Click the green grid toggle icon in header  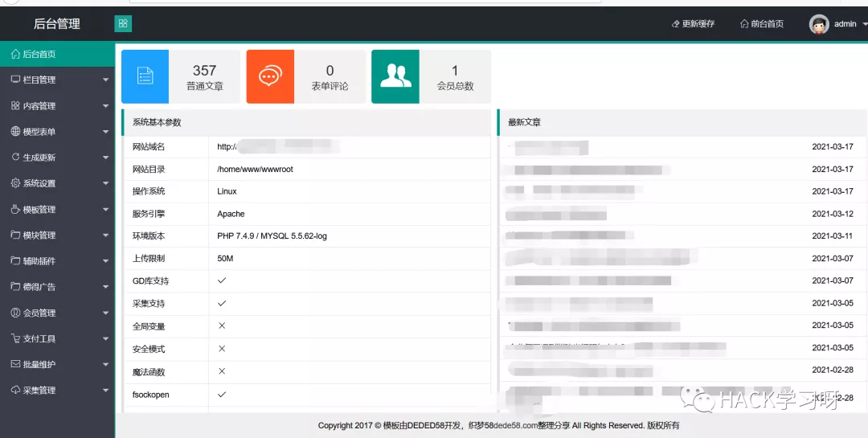click(123, 23)
